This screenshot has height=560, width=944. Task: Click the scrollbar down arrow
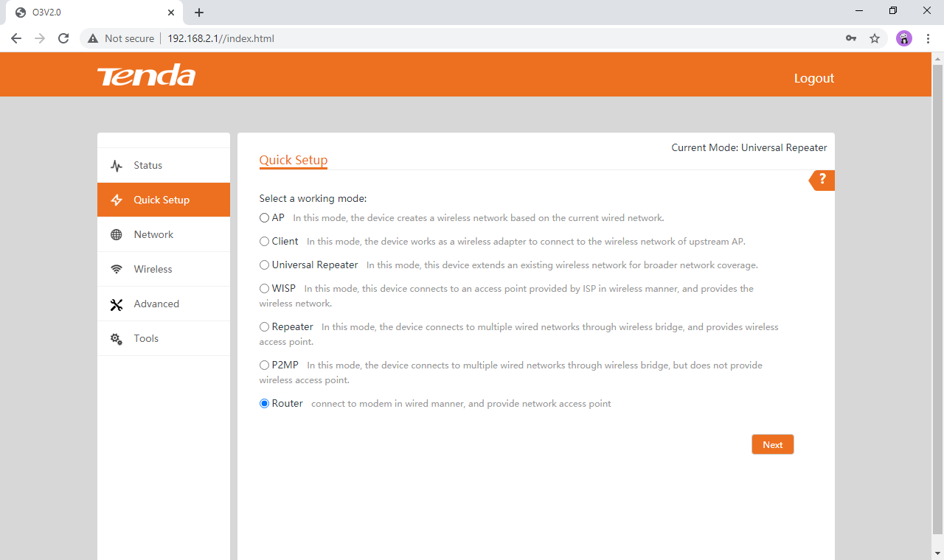tap(938, 553)
